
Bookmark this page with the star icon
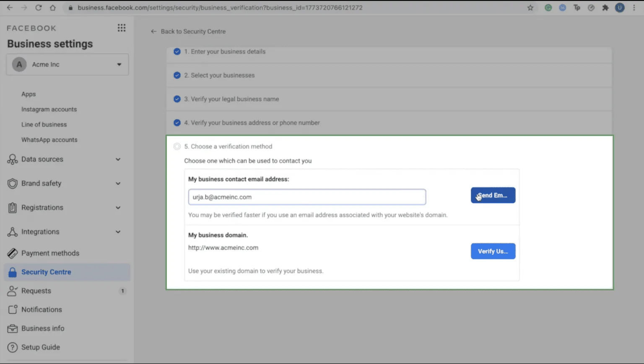[x=530, y=8]
